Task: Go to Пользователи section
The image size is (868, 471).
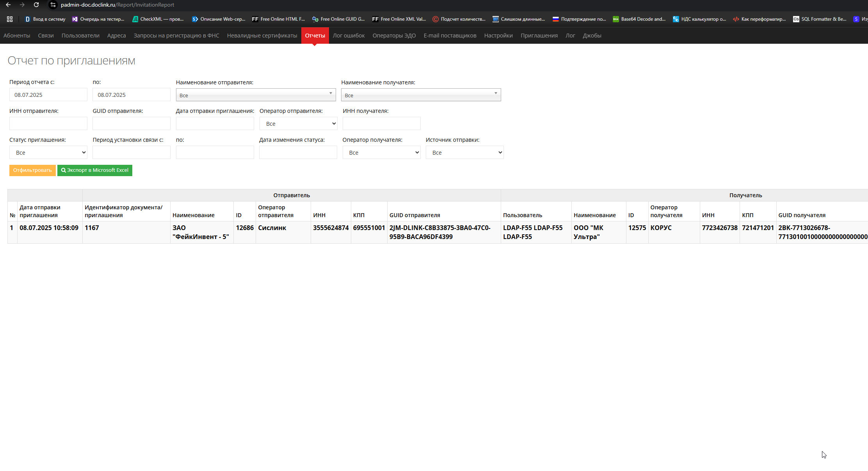Action: click(80, 36)
